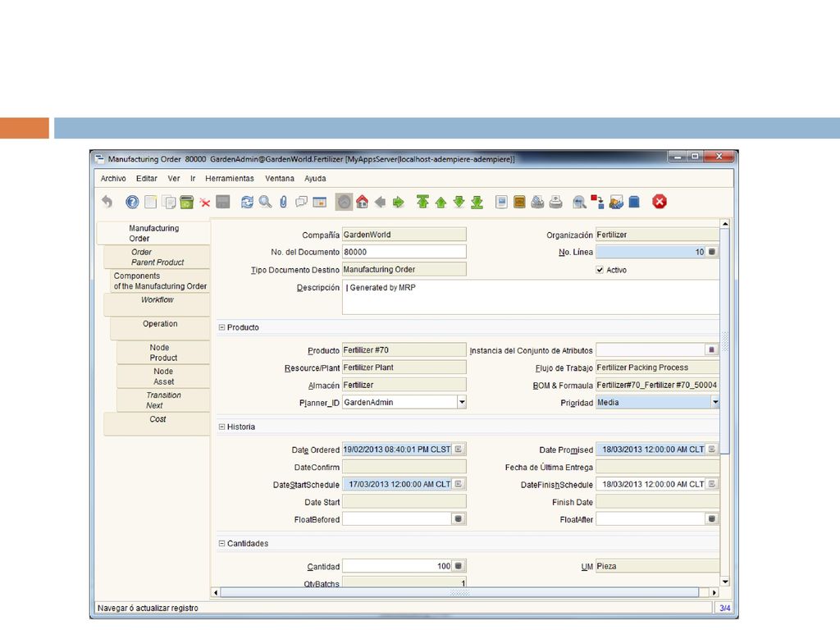Switch to the Order Parent Product tab
This screenshot has height=630, width=840.
[x=157, y=257]
